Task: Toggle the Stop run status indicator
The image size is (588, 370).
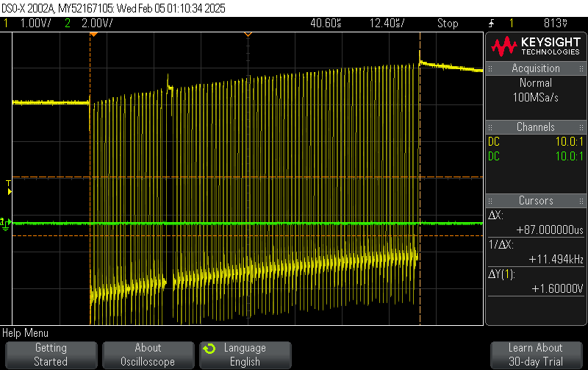Action: click(448, 24)
